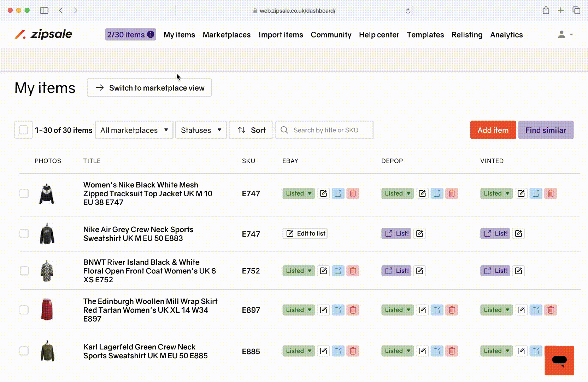Edit the Depop draft for Nike Air Sweatshirt
588x382 pixels.
click(420, 234)
